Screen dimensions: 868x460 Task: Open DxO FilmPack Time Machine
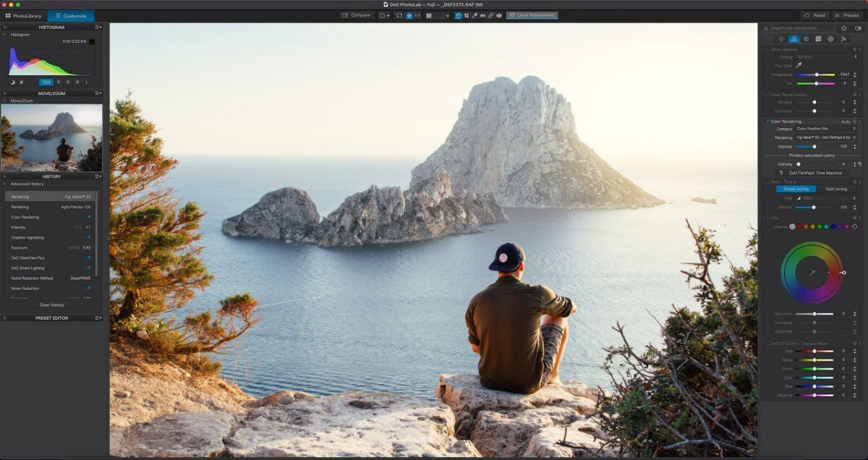tap(812, 173)
